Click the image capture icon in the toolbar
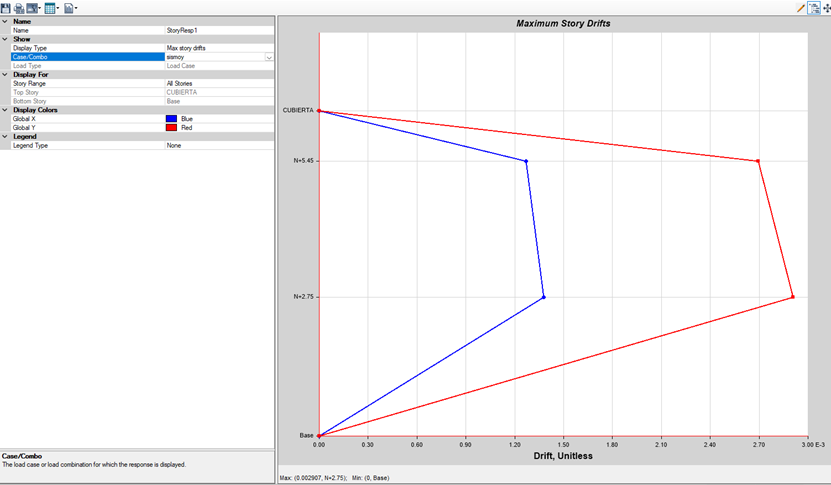This screenshot has width=831, height=485. [x=32, y=8]
